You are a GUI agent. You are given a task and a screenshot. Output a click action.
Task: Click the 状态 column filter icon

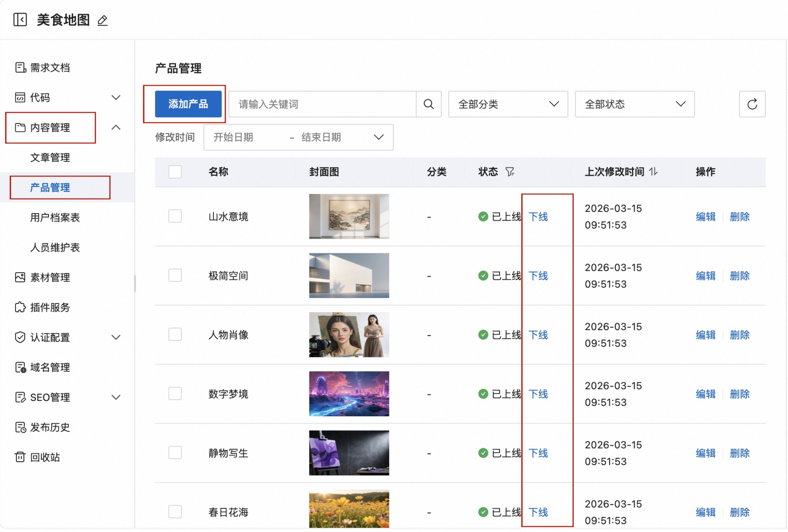point(510,172)
